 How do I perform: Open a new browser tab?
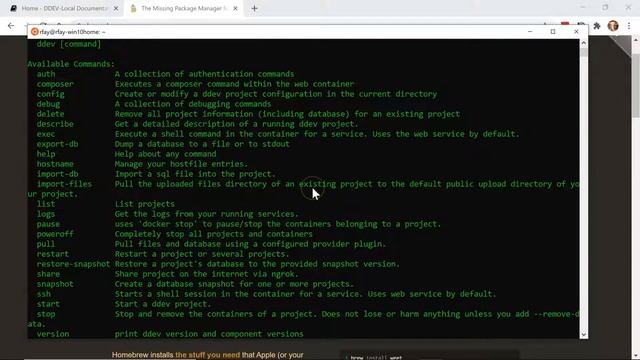[x=254, y=8]
